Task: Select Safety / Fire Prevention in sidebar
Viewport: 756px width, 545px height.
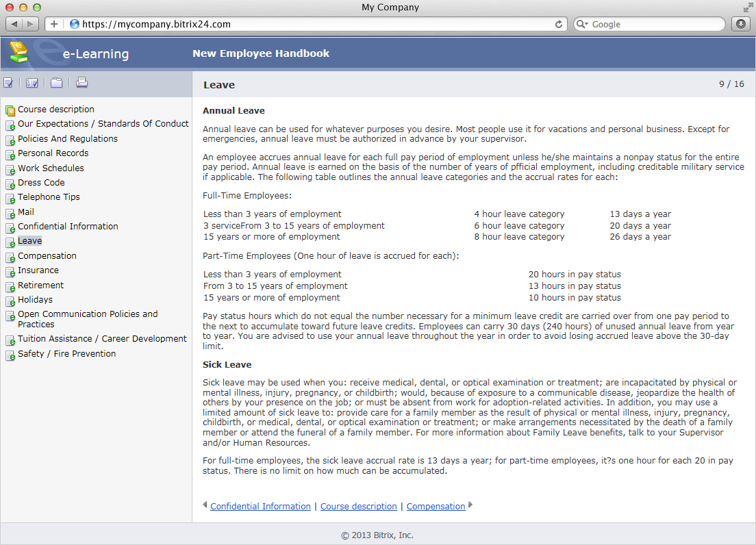Action: [66, 354]
